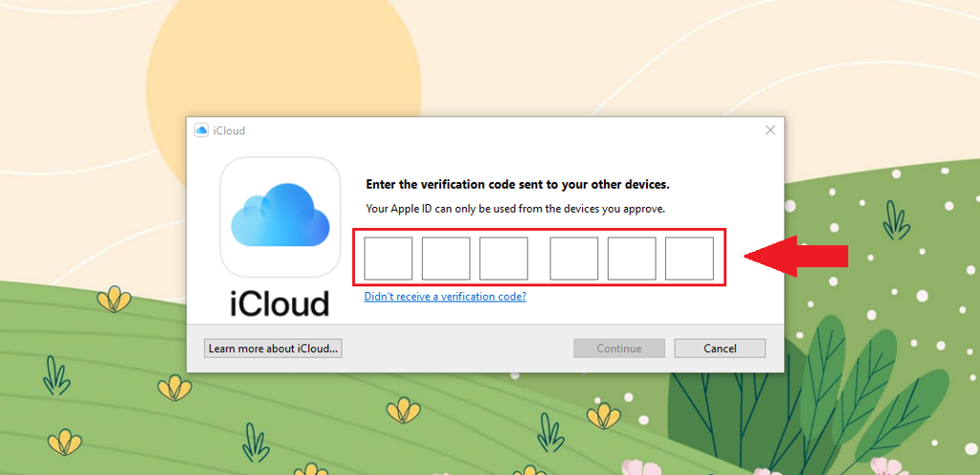Click the red arrow pointing at code boxes
980x475 pixels.
point(795,257)
